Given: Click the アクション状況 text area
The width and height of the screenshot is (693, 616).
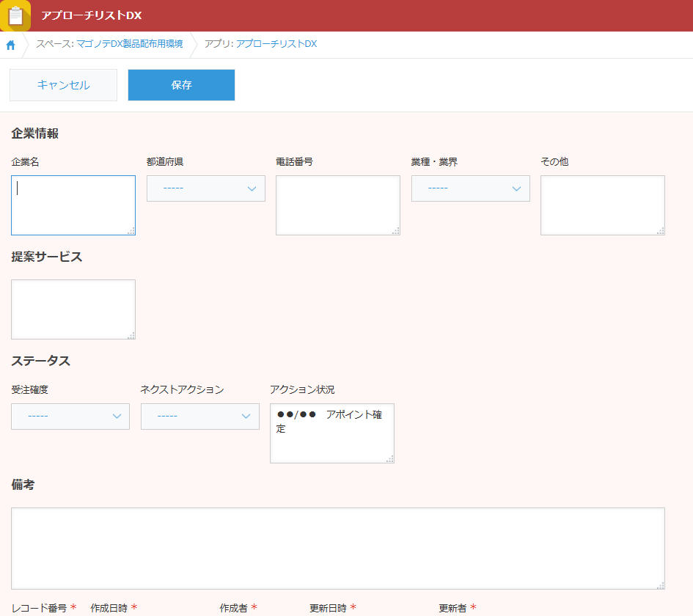Looking at the screenshot, I should [332, 433].
